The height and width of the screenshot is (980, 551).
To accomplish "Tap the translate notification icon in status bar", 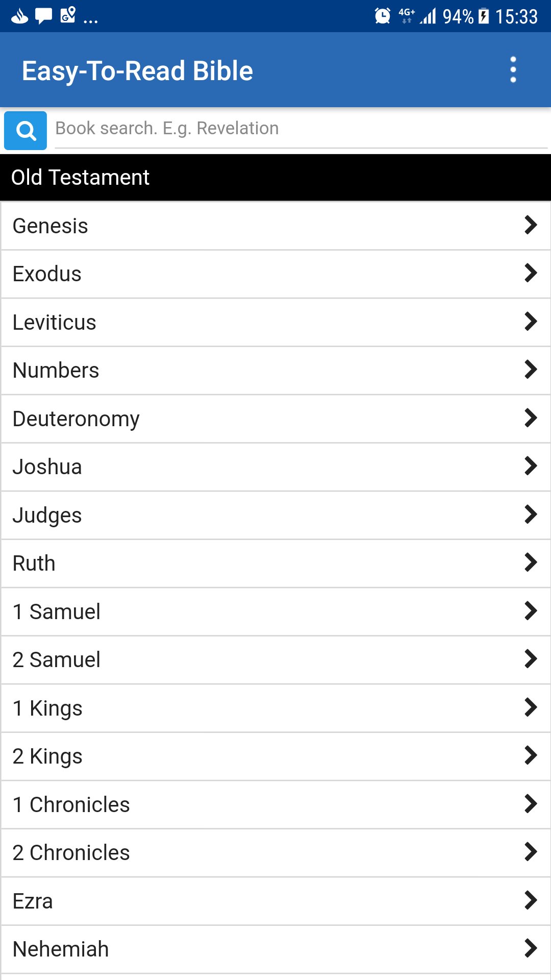I will click(68, 15).
